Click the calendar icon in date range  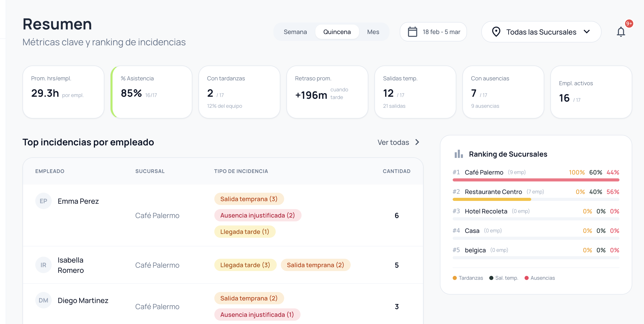pos(412,32)
